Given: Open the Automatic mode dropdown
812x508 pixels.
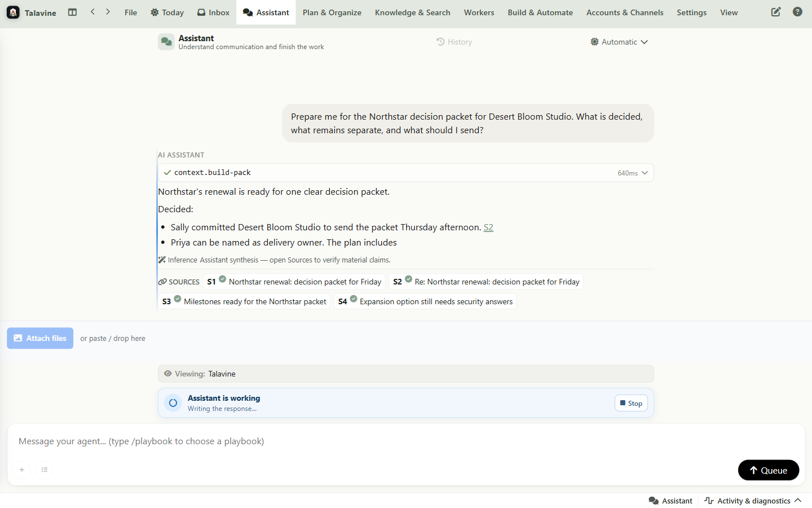Looking at the screenshot, I should pos(619,42).
